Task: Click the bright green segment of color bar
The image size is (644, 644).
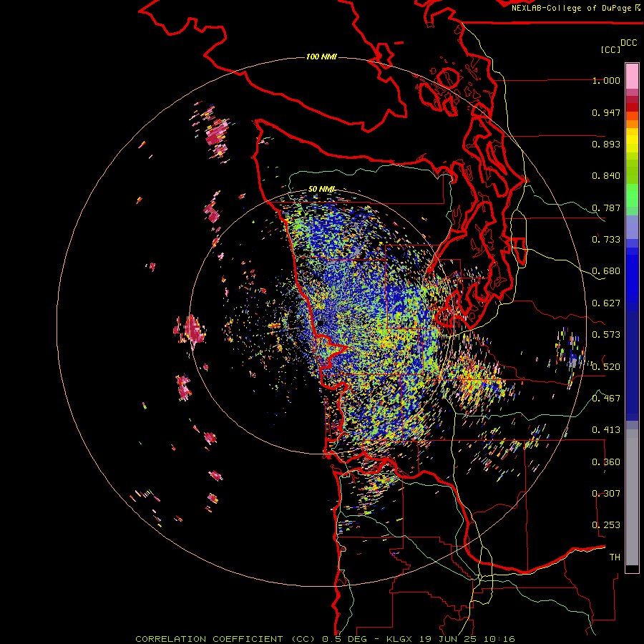Action: coord(632,195)
